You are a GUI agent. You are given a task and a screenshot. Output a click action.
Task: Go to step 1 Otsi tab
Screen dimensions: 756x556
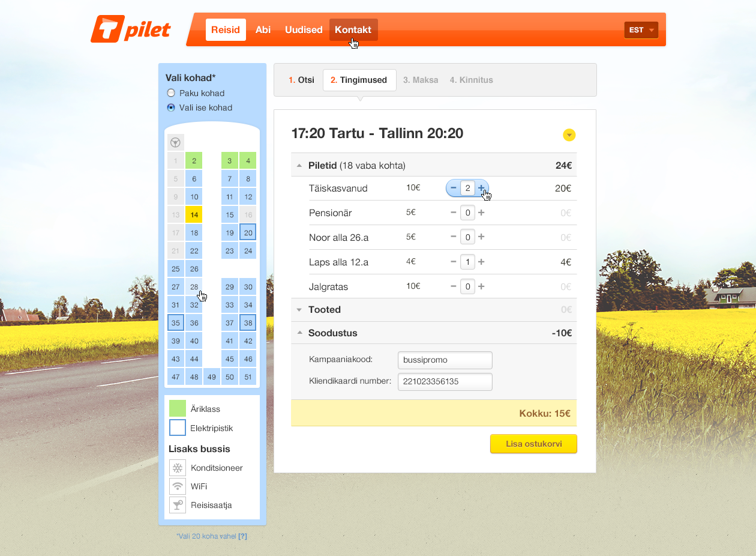[301, 80]
